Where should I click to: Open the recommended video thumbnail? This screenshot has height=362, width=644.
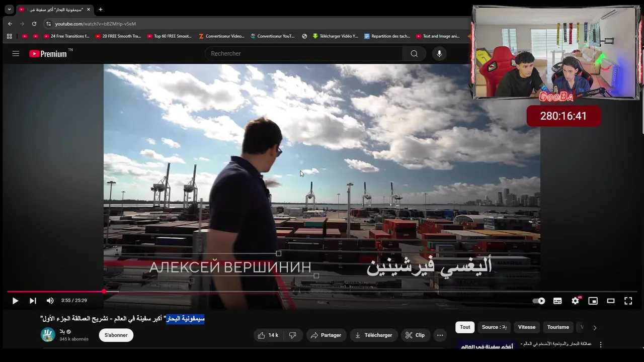point(486,345)
